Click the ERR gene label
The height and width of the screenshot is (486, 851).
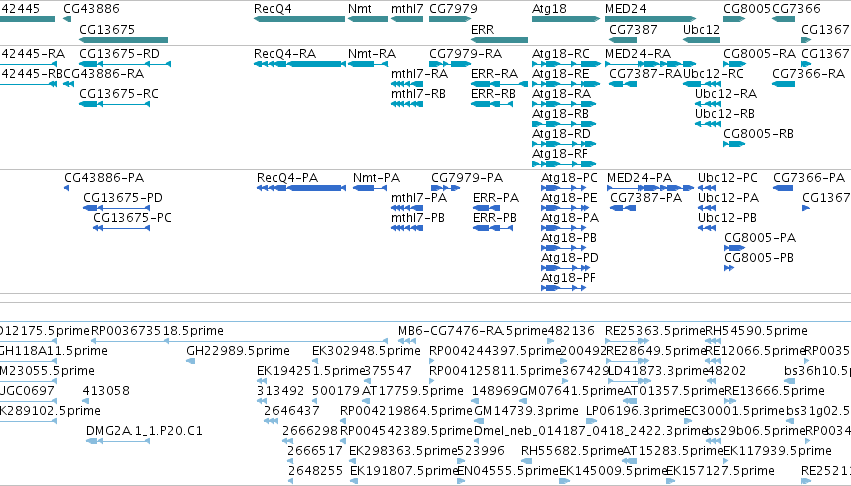[x=482, y=29]
